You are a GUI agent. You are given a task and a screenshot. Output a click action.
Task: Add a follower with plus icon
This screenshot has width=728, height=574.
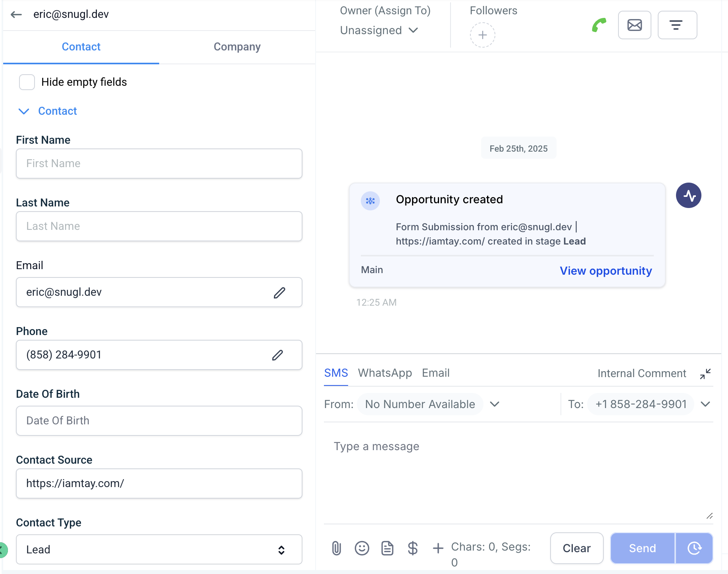point(482,35)
